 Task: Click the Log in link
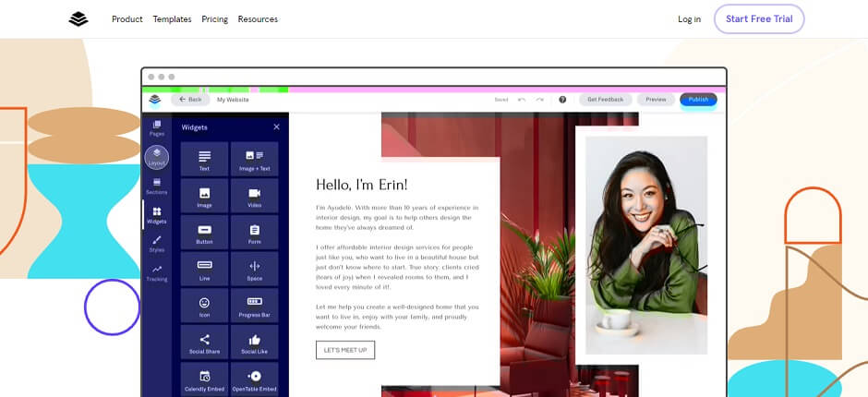pyautogui.click(x=689, y=18)
